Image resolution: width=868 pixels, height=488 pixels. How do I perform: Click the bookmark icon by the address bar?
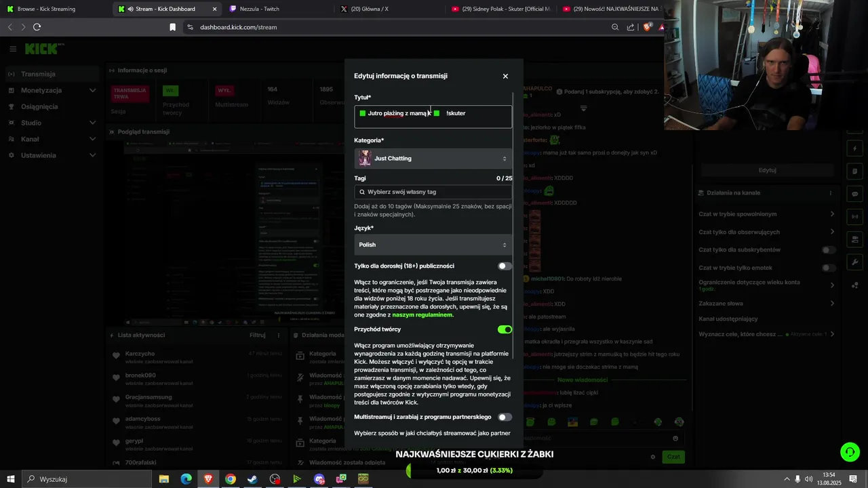(x=172, y=27)
